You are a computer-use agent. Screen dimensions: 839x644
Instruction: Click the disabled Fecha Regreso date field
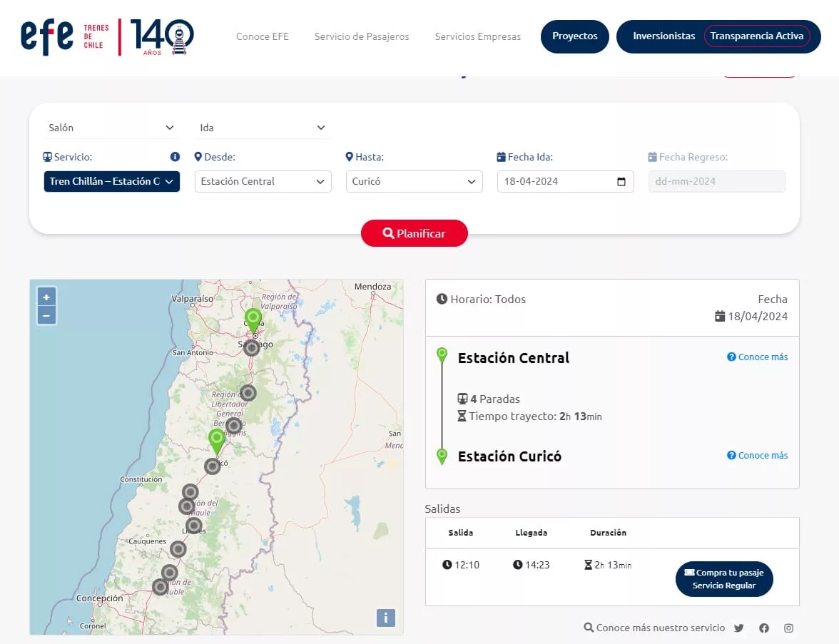pyautogui.click(x=716, y=181)
